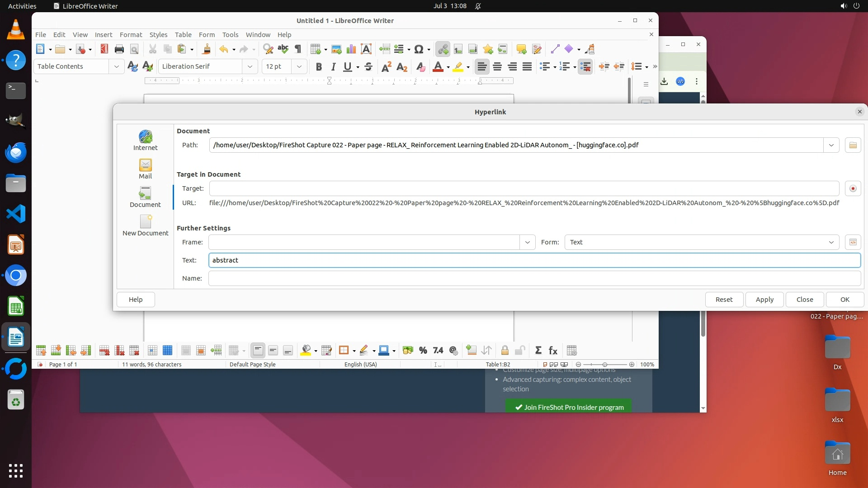Open the Form dropdown showing Text
Image resolution: width=868 pixels, height=488 pixels.
(701, 242)
